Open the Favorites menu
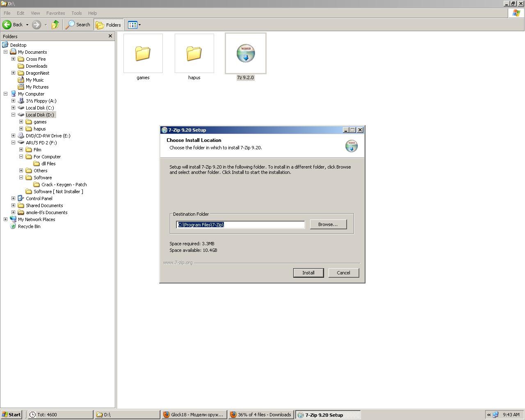 coord(55,13)
